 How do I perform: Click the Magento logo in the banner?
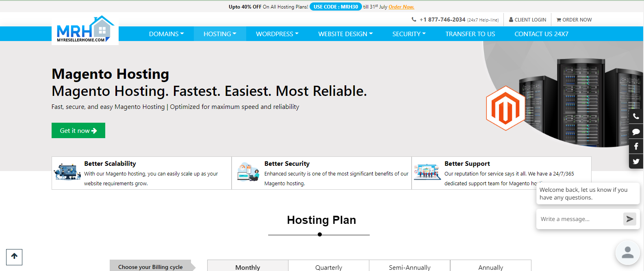coord(505,108)
